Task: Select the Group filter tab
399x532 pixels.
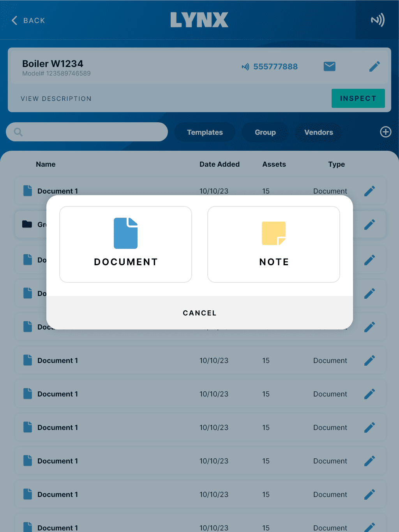Action: click(x=265, y=132)
